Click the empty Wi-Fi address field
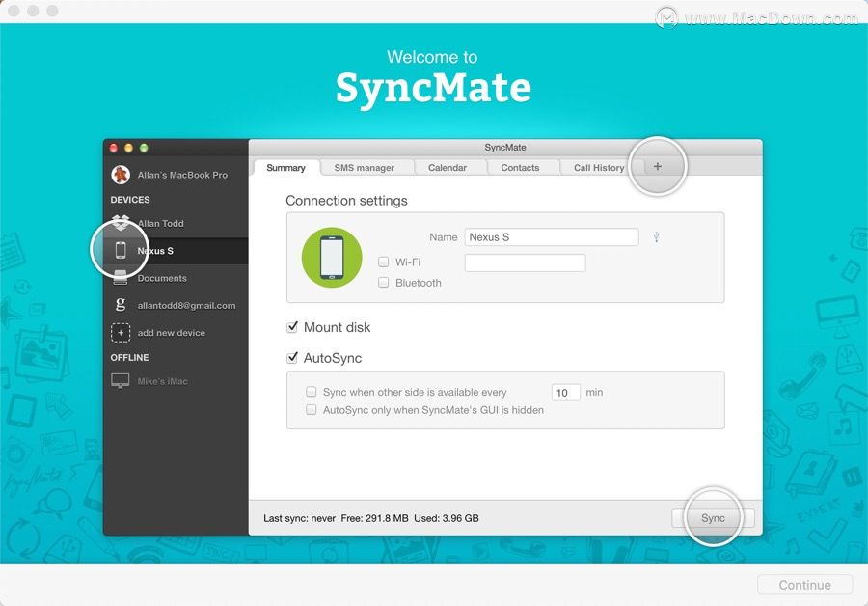868x606 pixels. (526, 263)
